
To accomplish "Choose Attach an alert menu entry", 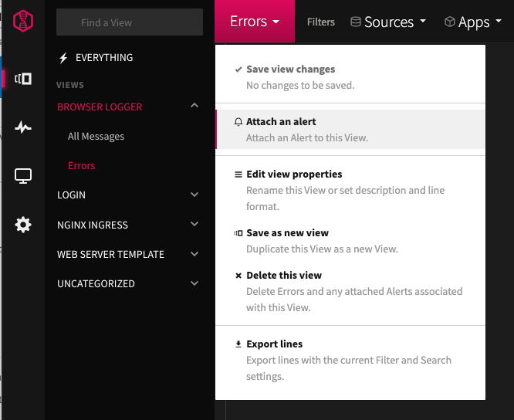I will coord(350,129).
